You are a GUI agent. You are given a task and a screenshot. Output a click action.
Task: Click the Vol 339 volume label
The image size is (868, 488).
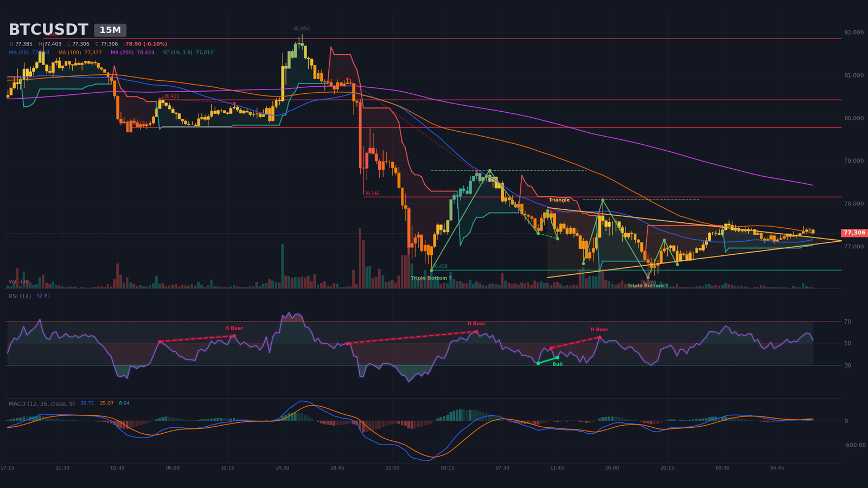[x=18, y=282]
